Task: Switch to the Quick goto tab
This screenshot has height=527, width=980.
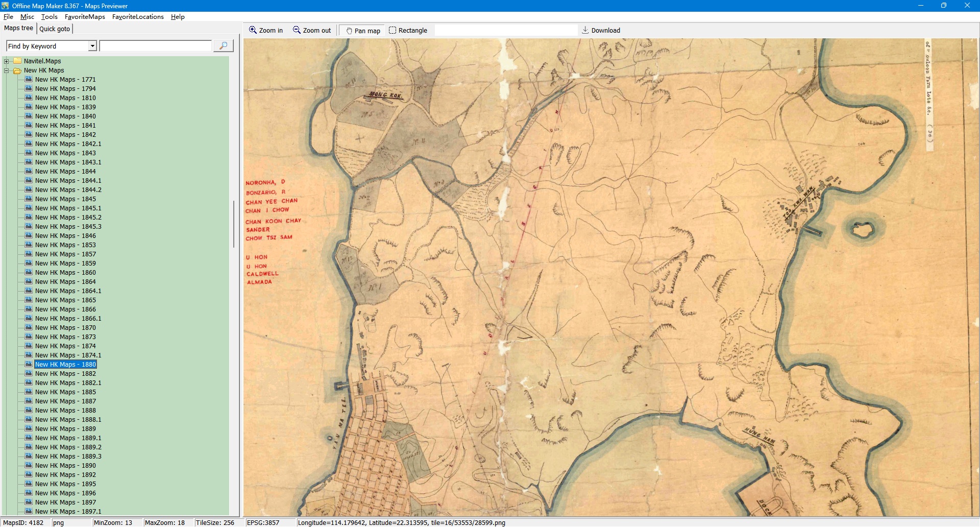Action: 55,29
